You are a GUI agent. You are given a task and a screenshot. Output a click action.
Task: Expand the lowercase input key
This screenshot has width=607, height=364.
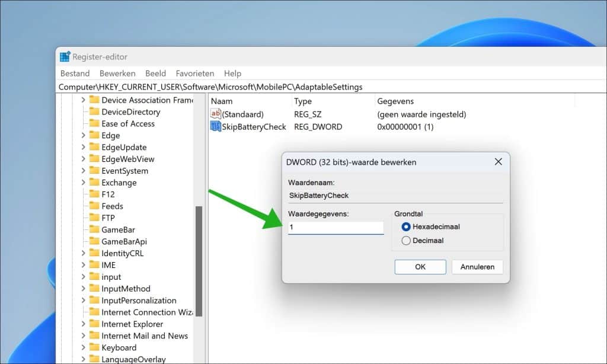(x=83, y=276)
